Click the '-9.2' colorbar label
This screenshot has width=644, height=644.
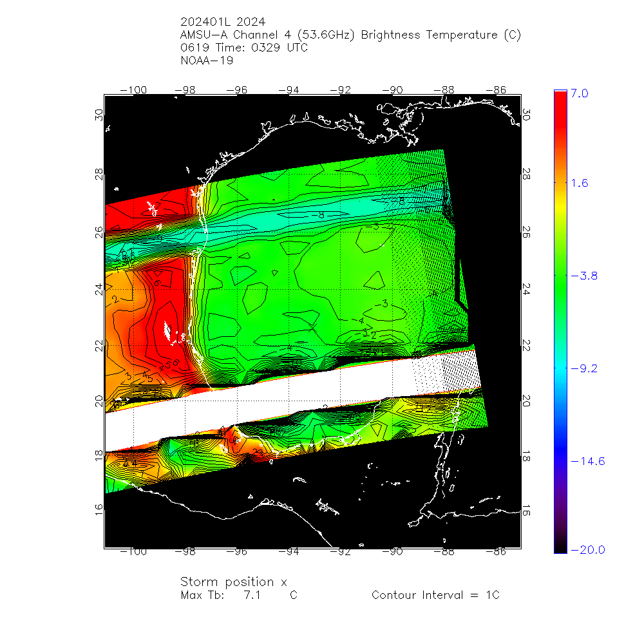point(584,368)
